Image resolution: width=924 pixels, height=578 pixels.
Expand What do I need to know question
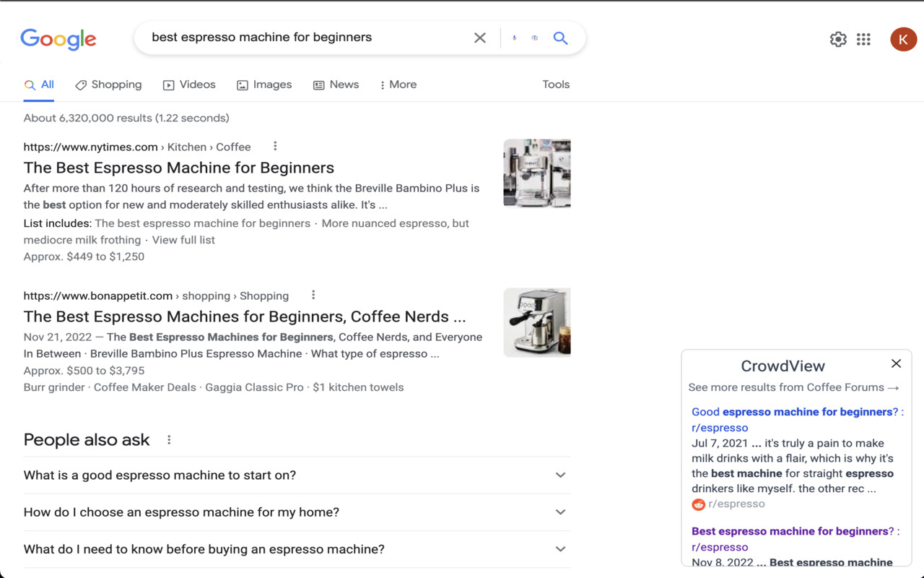pyautogui.click(x=297, y=549)
